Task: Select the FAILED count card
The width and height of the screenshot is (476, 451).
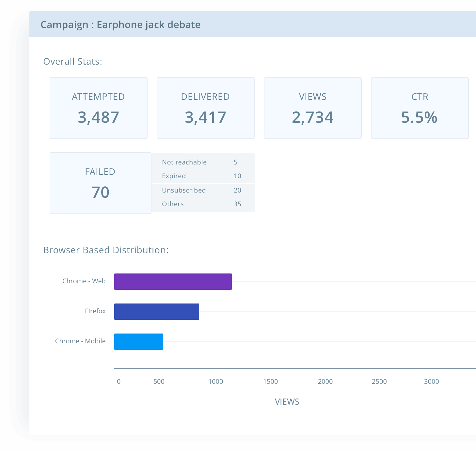Action: (x=100, y=183)
